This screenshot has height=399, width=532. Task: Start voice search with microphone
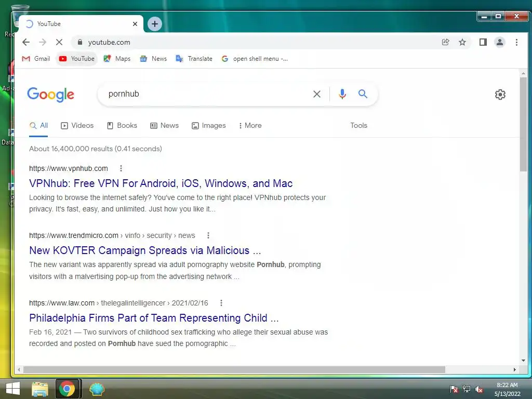pos(342,94)
